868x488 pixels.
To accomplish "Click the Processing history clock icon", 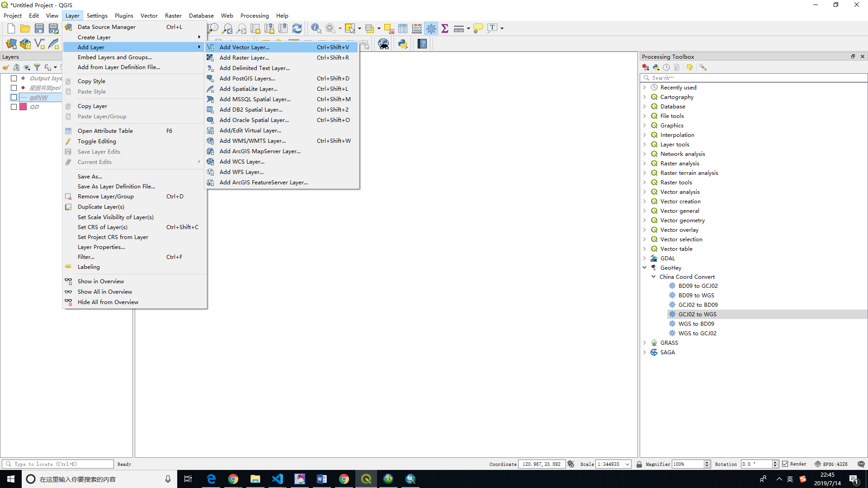I will pyautogui.click(x=666, y=67).
